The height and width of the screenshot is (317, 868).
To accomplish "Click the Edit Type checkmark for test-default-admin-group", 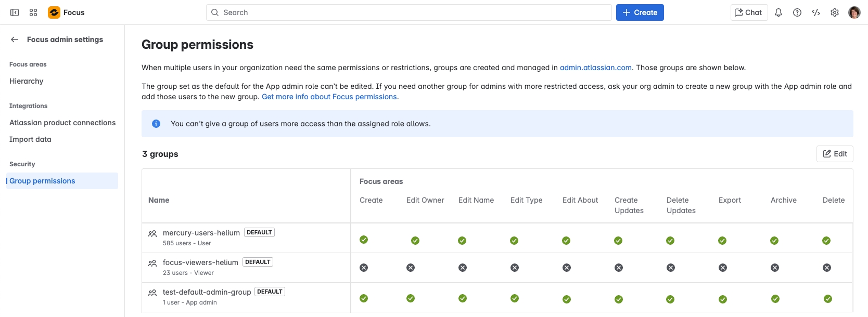I will click(x=515, y=298).
